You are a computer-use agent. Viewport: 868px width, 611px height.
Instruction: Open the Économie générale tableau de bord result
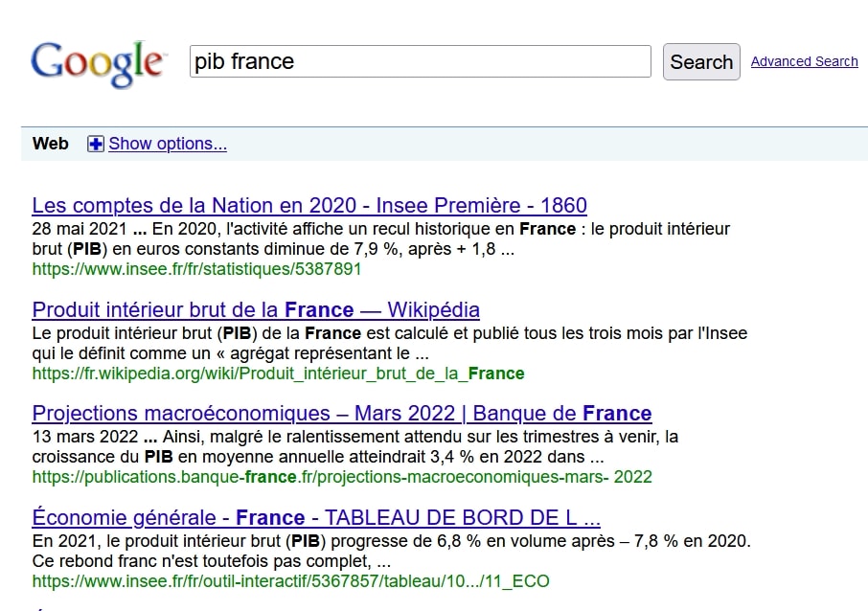click(315, 517)
